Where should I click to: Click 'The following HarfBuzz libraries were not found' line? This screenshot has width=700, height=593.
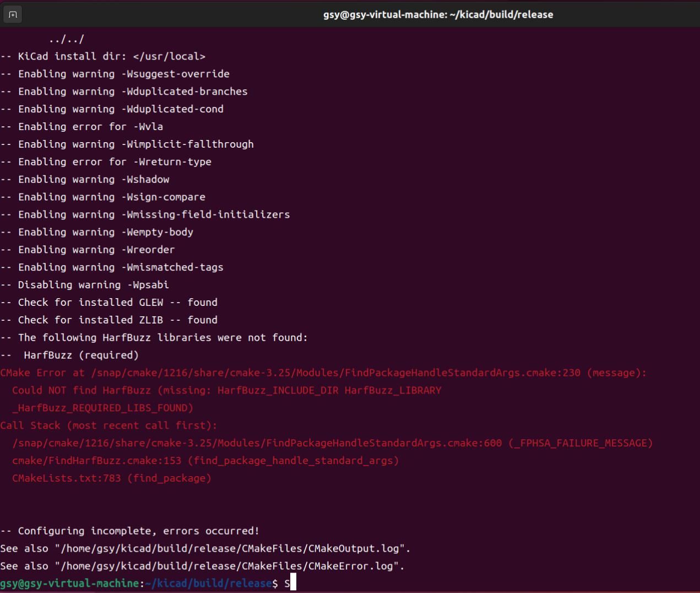click(154, 338)
